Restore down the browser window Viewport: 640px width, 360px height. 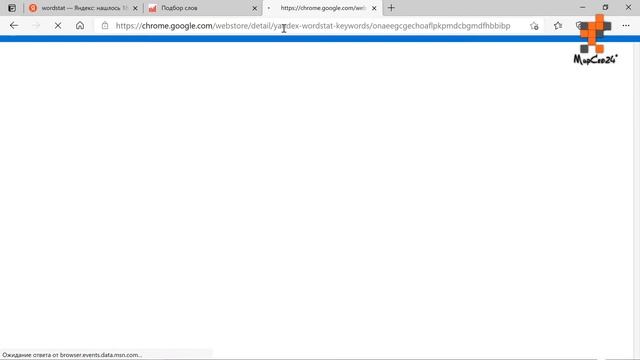(x=605, y=7)
